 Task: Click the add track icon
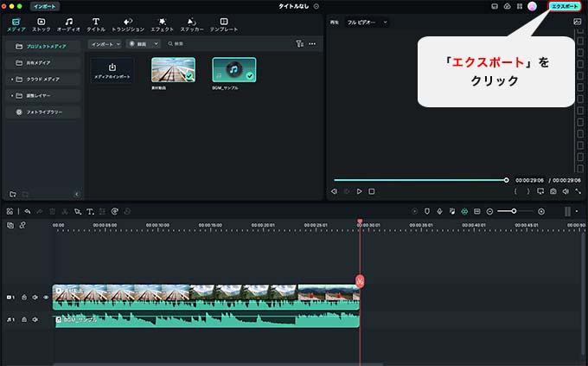[x=10, y=225]
